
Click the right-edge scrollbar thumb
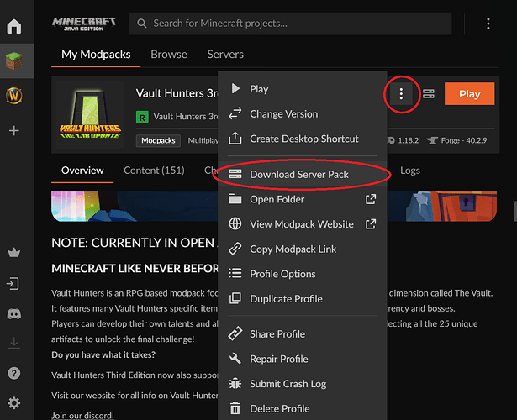pos(515,211)
